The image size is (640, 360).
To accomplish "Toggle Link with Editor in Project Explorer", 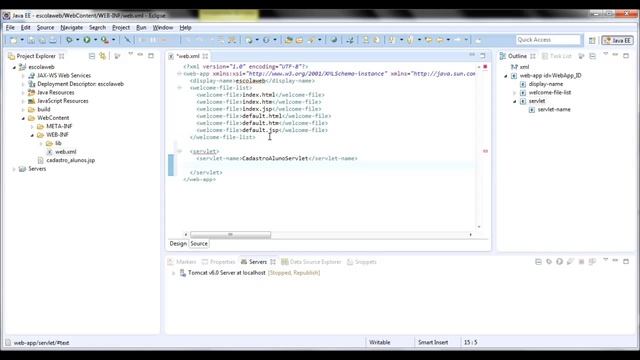I will tap(102, 56).
